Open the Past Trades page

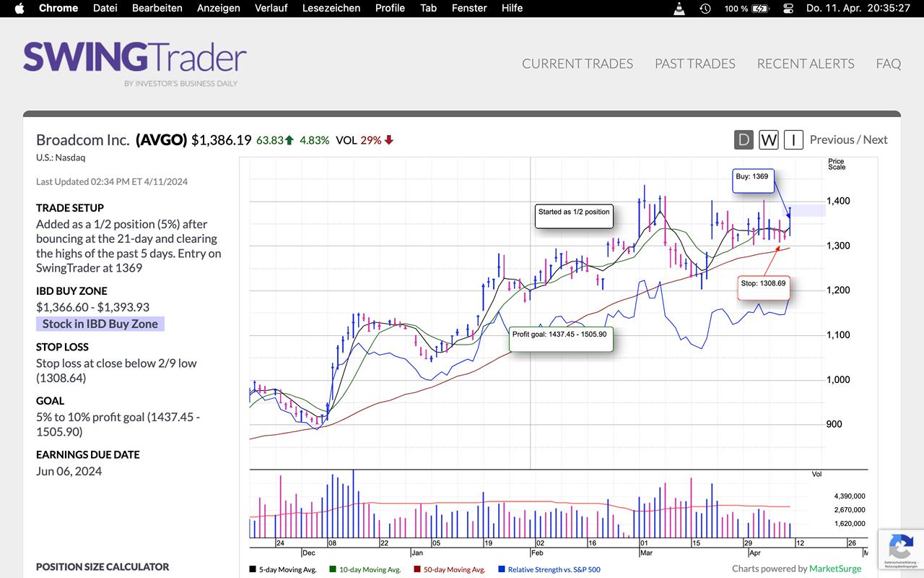[x=694, y=64]
